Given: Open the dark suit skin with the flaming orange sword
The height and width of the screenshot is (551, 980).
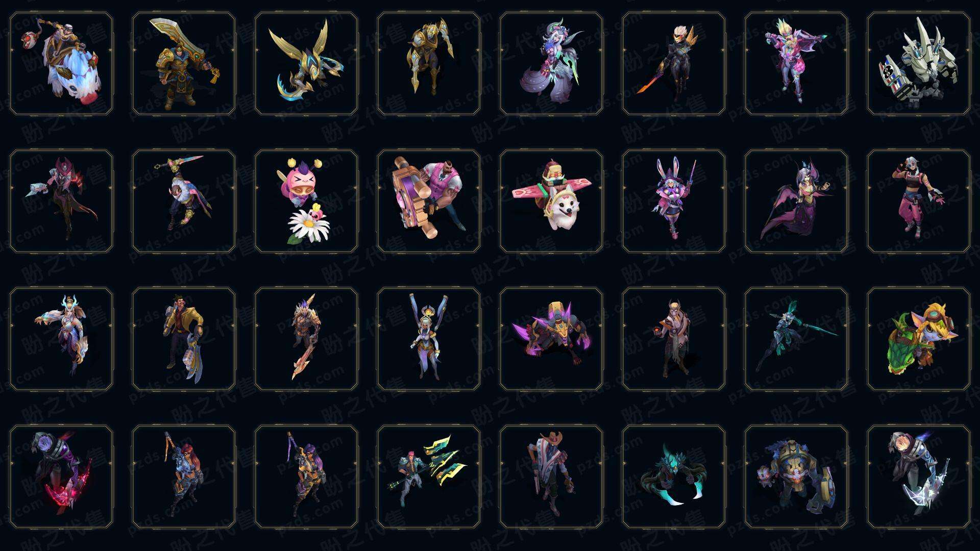Looking at the screenshot, I should tap(674, 63).
